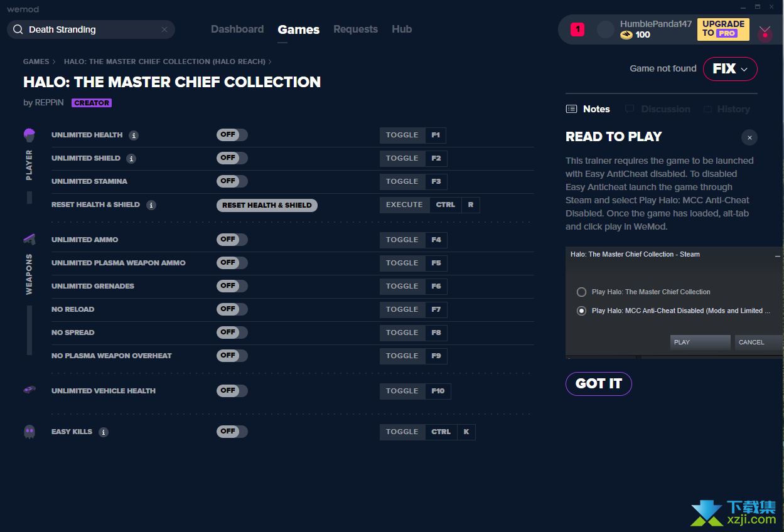
Task: Open the Dashboard tab
Action: pos(237,29)
